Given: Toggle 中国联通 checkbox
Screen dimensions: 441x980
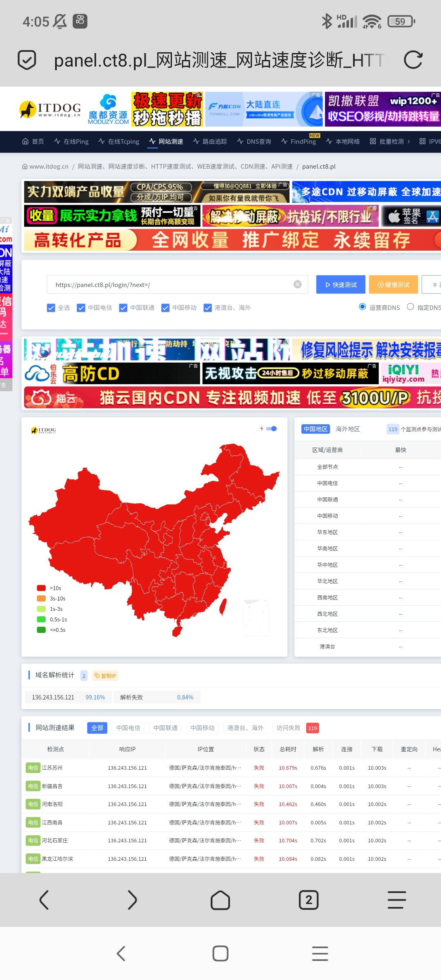Looking at the screenshot, I should pyautogui.click(x=123, y=308).
